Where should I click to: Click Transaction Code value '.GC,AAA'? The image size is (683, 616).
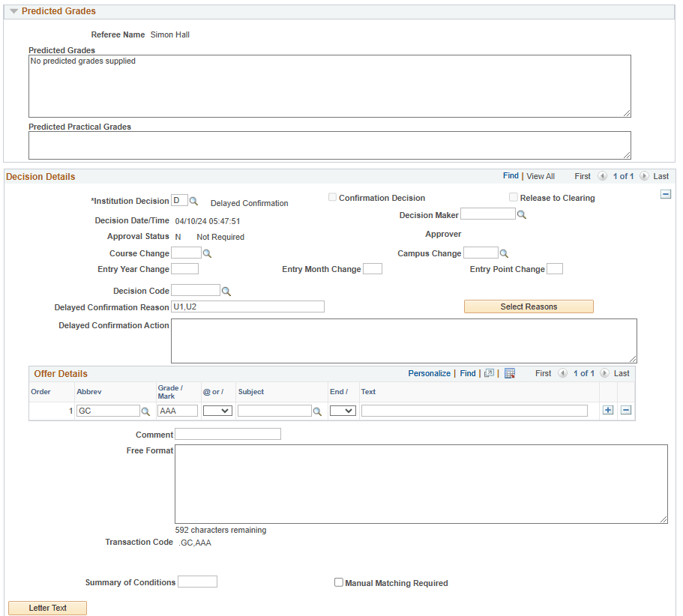[195, 543]
